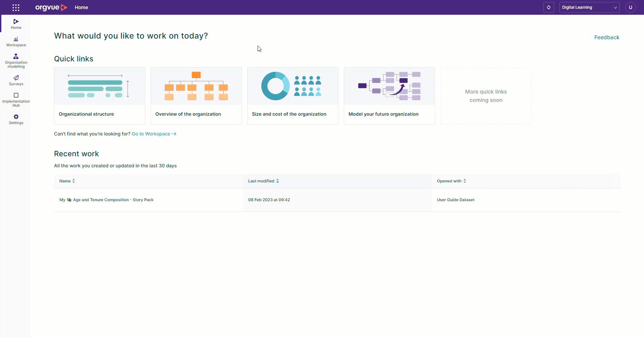The image size is (644, 338).
Task: Sort recent work by Last modified
Action: 263,181
